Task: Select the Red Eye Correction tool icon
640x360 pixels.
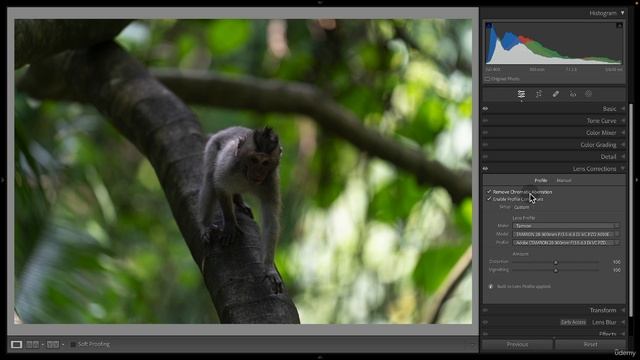Action: 573,94
